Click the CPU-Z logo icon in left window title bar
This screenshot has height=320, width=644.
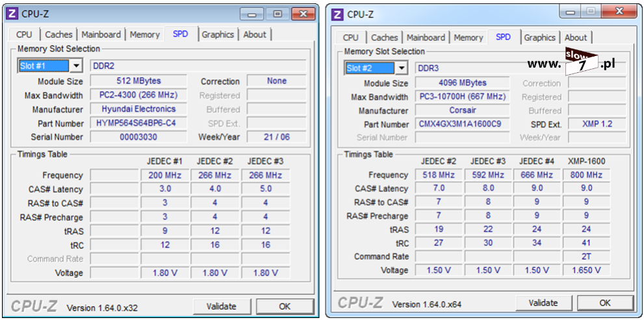coord(12,14)
